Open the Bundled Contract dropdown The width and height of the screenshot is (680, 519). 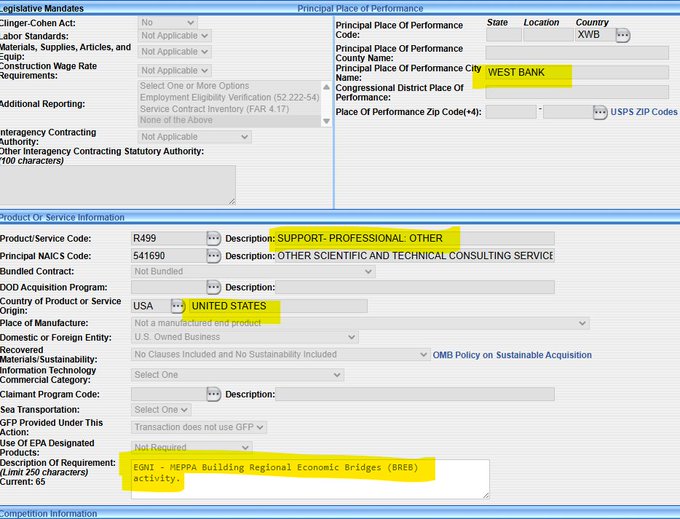pos(253,271)
